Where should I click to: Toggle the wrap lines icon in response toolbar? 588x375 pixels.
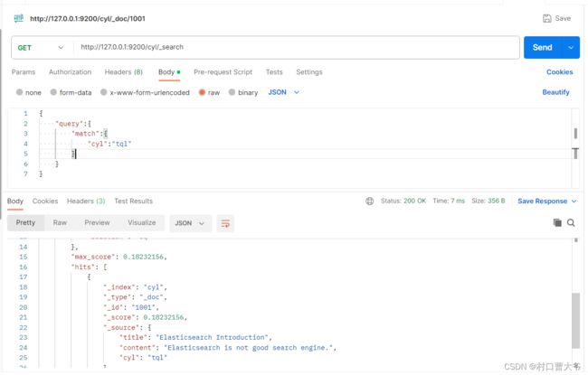click(225, 224)
